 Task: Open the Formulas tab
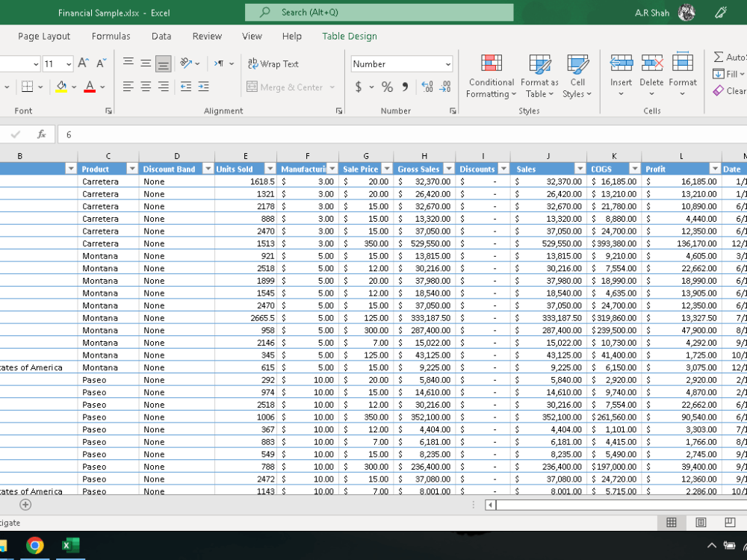(111, 36)
